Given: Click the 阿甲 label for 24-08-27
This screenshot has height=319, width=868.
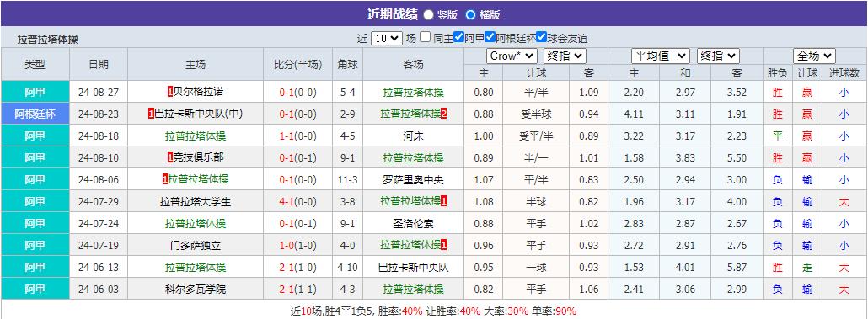Looking at the screenshot, I should (35, 92).
